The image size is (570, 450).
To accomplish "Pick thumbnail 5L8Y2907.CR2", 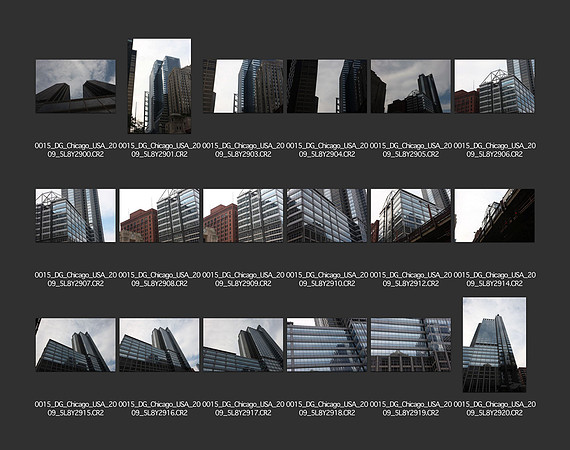I will tap(76, 216).
